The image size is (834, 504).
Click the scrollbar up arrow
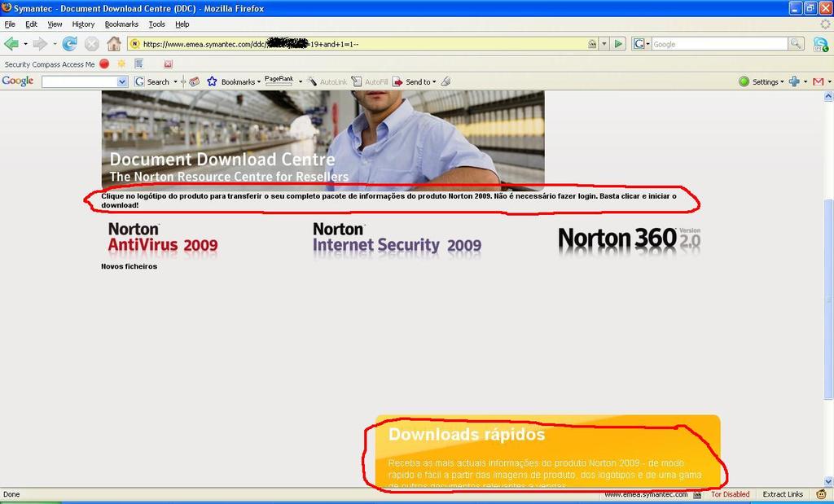click(x=828, y=96)
